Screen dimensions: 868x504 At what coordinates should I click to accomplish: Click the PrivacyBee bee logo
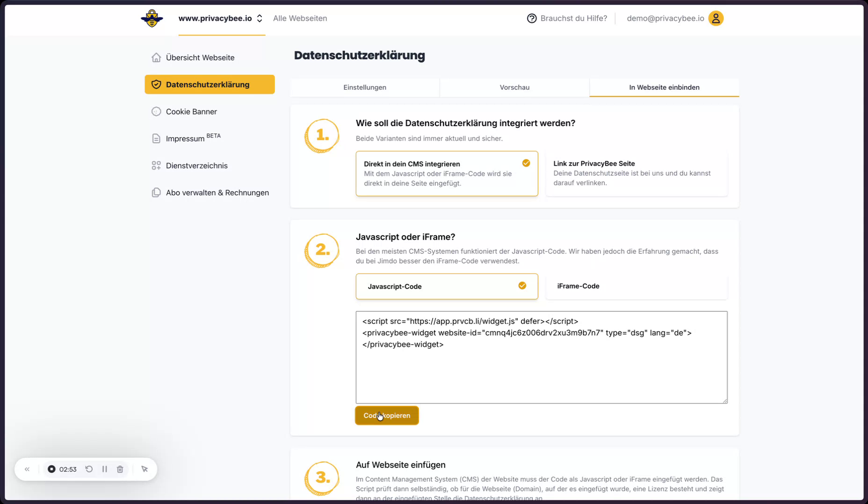[152, 18]
